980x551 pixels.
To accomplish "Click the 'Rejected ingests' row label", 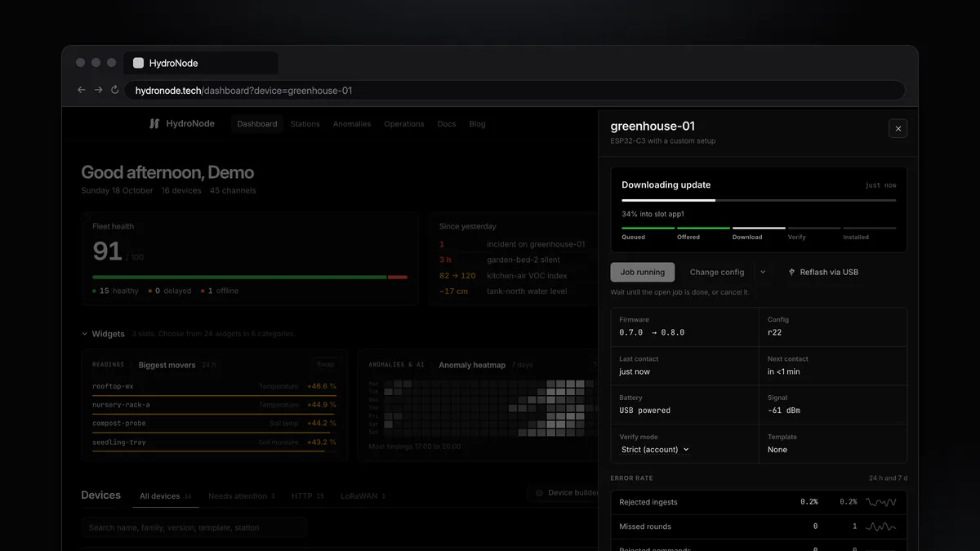I will point(648,502).
